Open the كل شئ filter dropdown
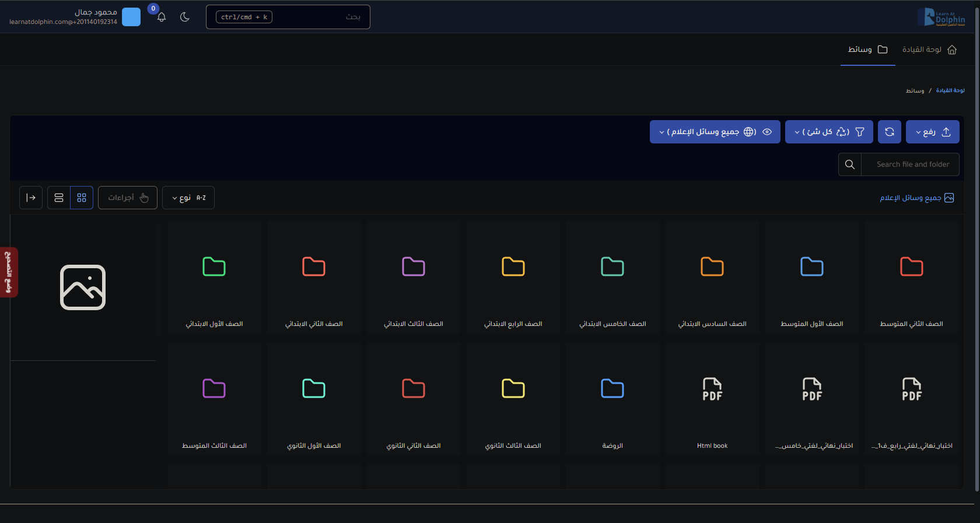 coord(828,132)
